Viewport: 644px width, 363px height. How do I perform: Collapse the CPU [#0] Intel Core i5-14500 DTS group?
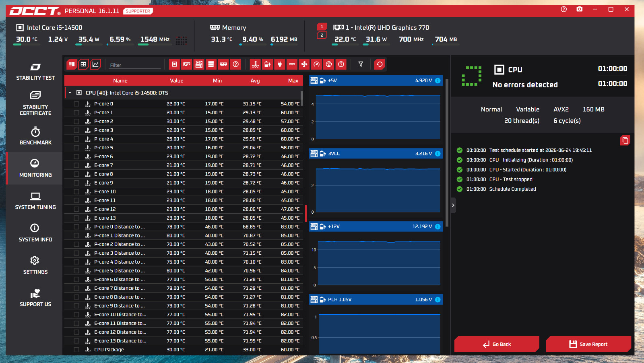tap(70, 93)
